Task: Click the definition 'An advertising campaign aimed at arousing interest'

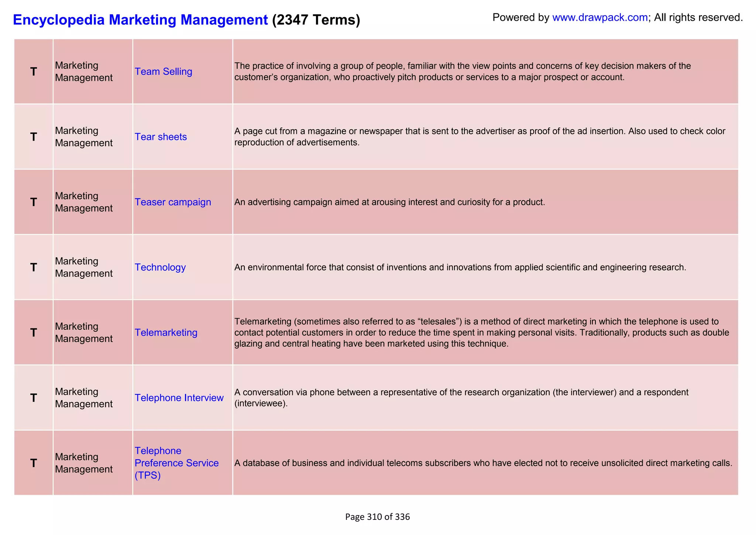Action: tap(389, 202)
